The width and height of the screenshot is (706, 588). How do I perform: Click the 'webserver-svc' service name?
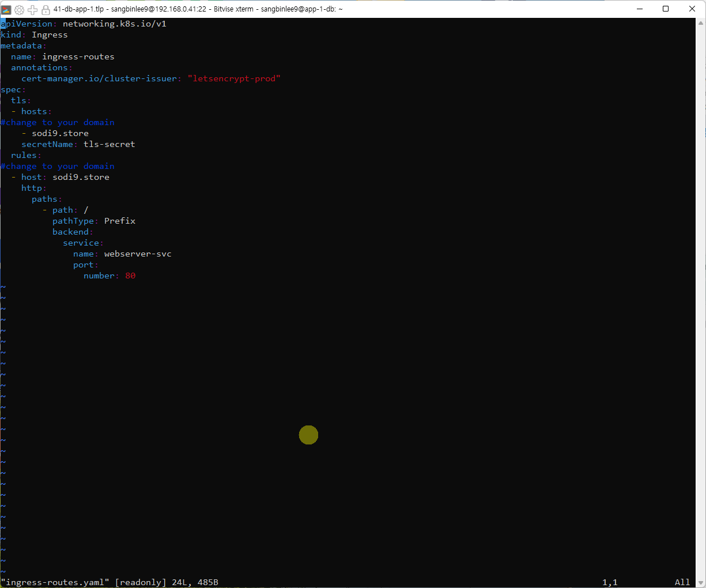(x=138, y=254)
